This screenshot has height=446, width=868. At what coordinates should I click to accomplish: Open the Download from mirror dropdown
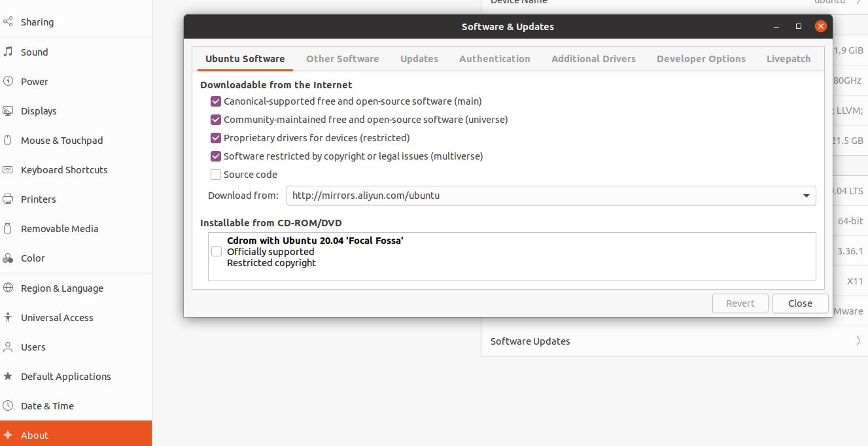[551, 196]
